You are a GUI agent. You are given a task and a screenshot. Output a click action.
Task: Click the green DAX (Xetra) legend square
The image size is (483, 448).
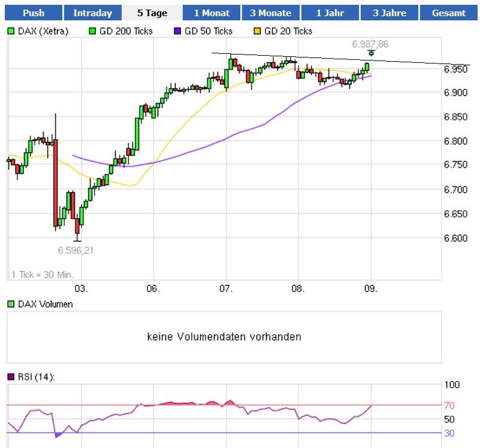[10, 31]
